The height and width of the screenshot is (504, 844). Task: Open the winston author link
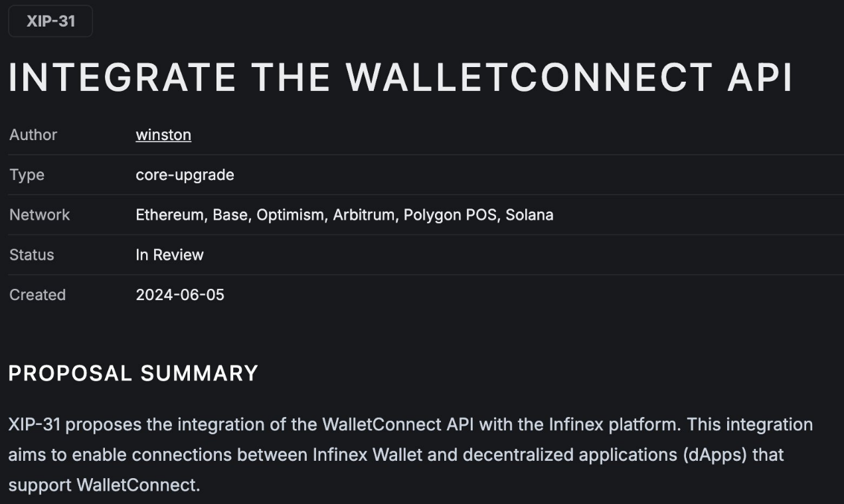[163, 135]
